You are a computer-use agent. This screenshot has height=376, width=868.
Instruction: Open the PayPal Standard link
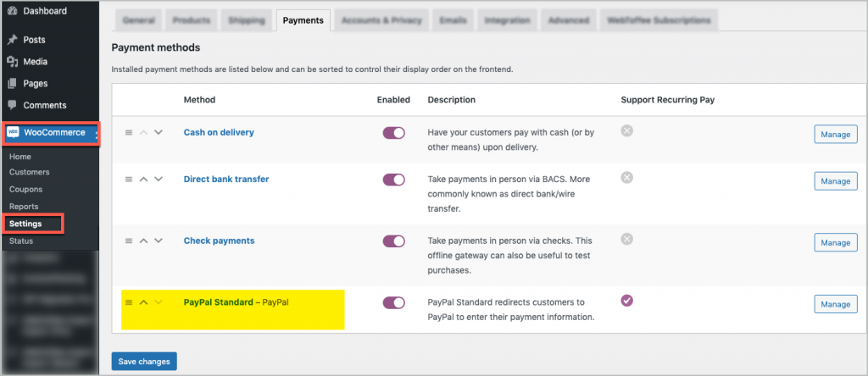tap(218, 302)
